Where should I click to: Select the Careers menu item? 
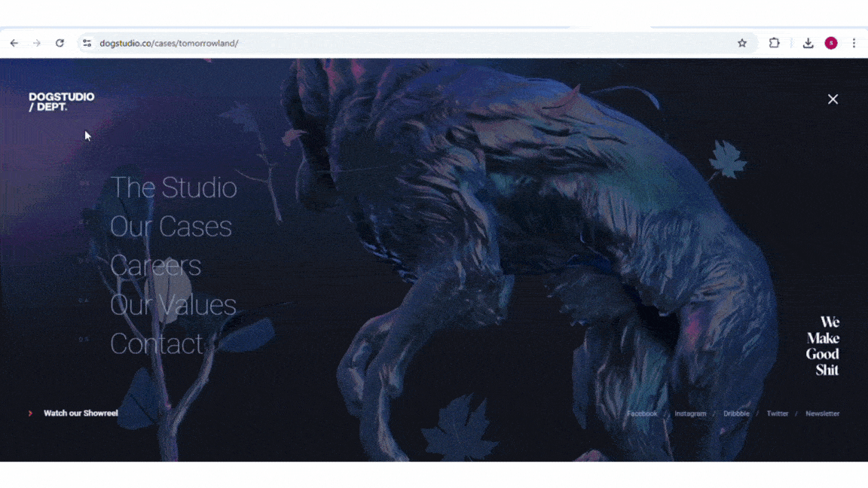(156, 266)
